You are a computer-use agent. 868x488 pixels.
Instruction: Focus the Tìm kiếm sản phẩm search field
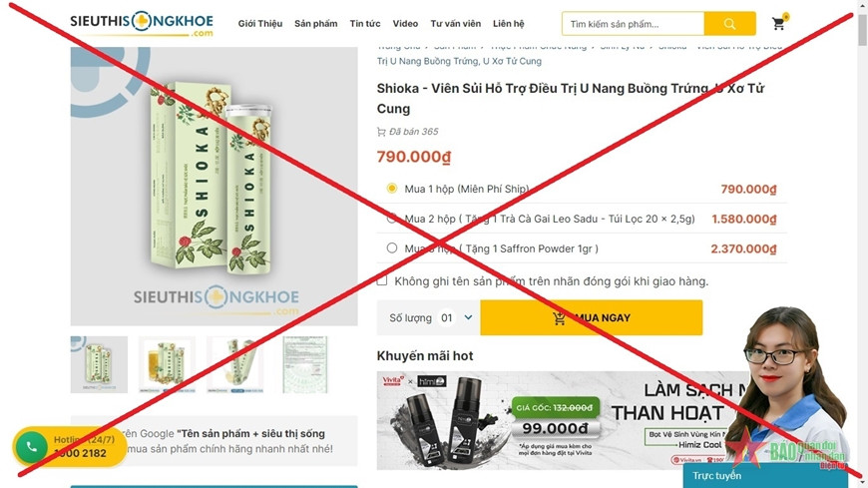(x=634, y=24)
